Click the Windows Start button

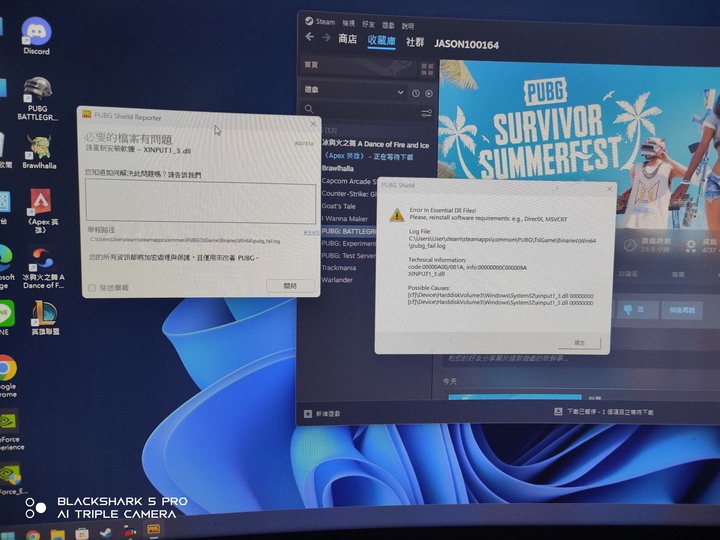(7, 535)
